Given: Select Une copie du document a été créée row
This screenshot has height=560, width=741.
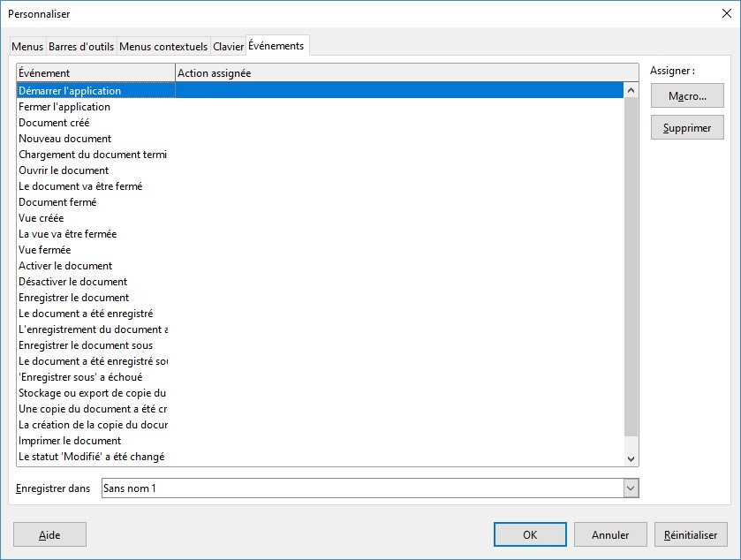Looking at the screenshot, I should pyautogui.click(x=321, y=409).
